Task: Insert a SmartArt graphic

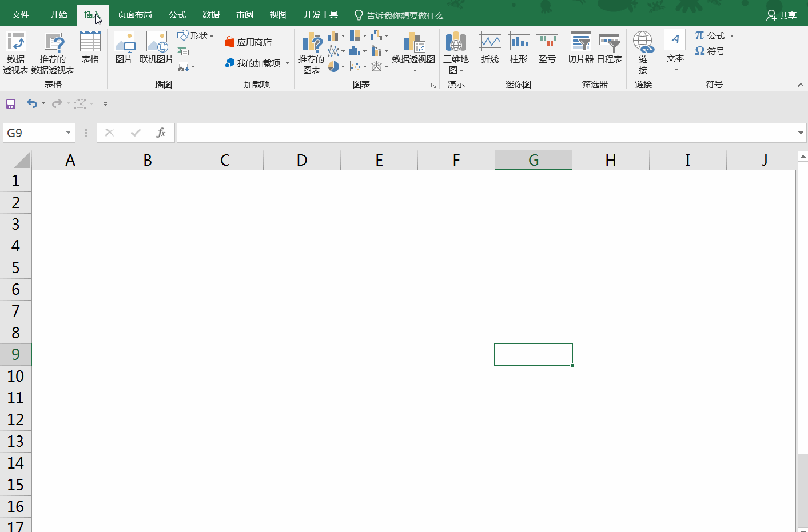Action: 183,51
